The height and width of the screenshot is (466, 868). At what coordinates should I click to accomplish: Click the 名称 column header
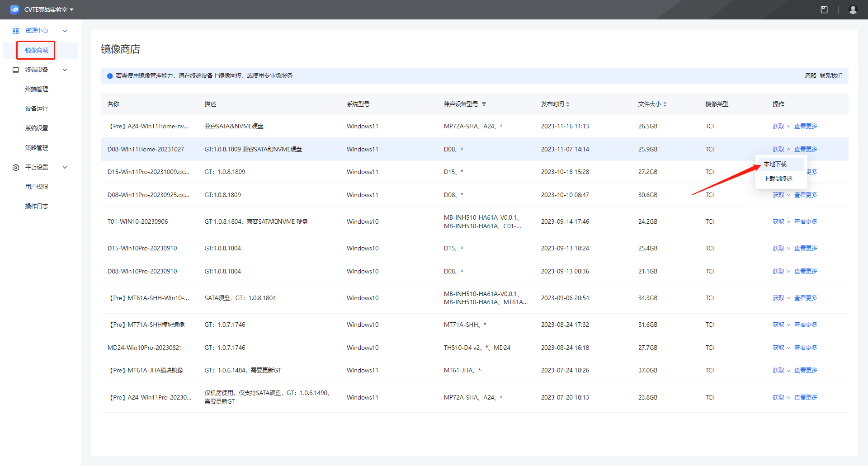[113, 104]
